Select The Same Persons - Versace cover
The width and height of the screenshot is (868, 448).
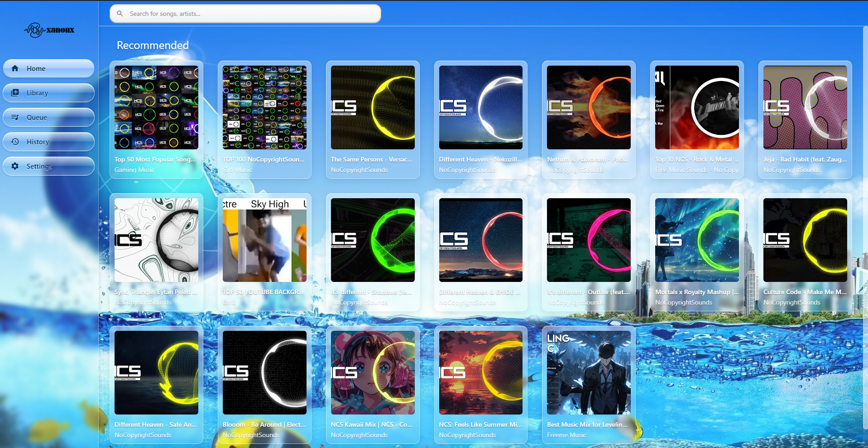(373, 107)
